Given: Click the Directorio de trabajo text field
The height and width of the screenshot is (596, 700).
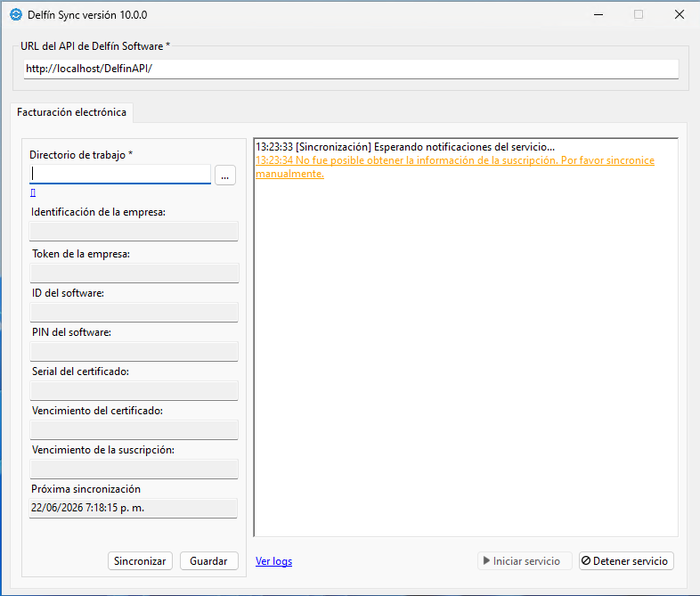Looking at the screenshot, I should tap(120, 174).
